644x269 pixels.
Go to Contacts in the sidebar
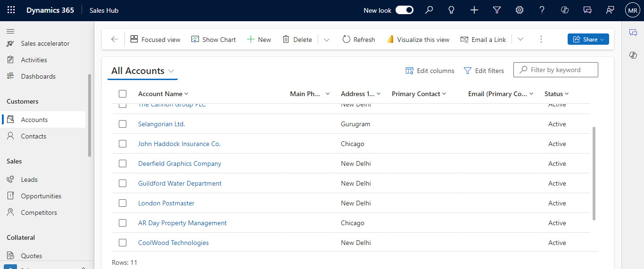[x=33, y=136]
